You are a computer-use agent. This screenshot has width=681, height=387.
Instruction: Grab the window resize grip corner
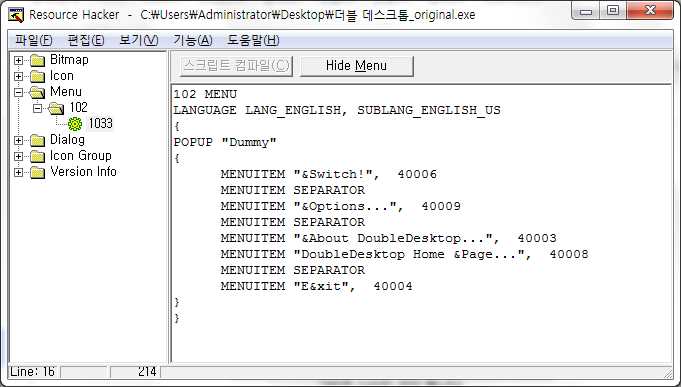[x=667, y=373]
